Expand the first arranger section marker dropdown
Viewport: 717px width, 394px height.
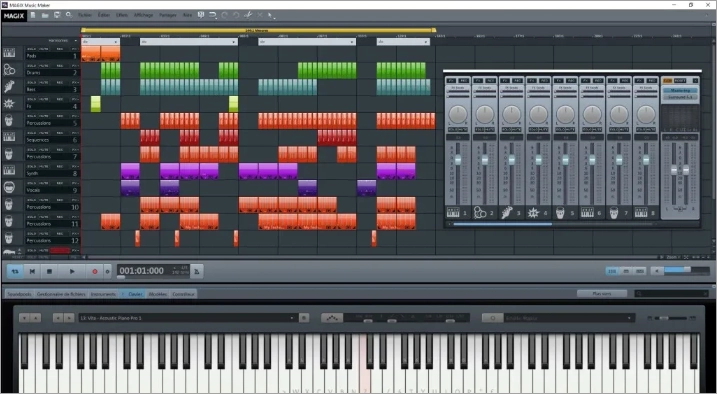116,42
